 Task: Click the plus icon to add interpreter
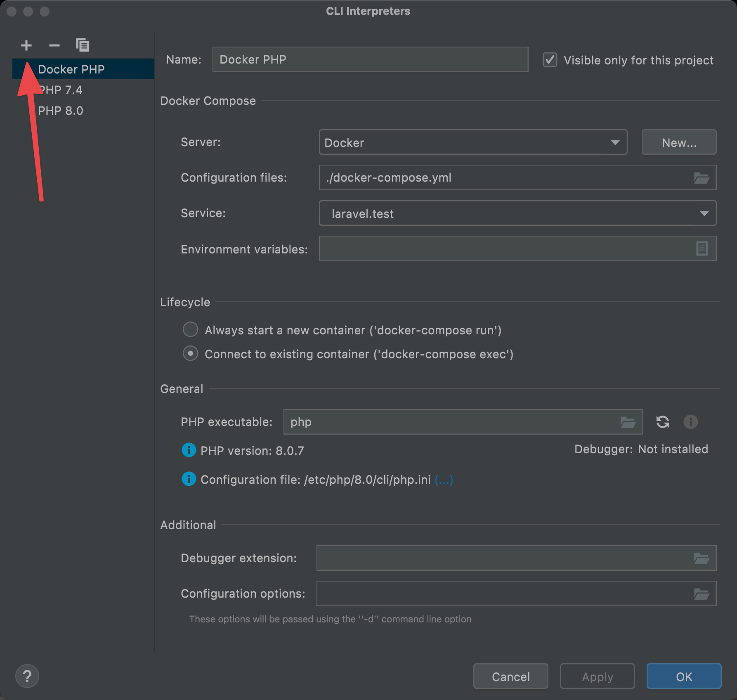point(26,45)
